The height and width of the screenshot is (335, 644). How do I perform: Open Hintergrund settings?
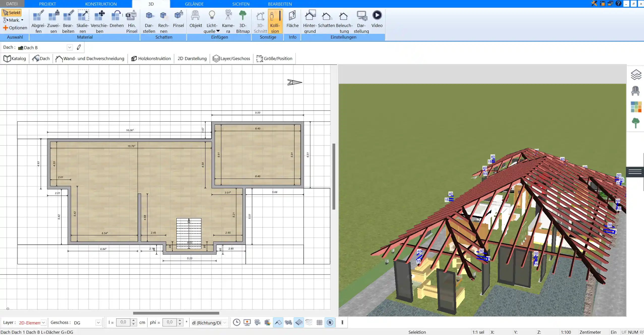[310, 21]
